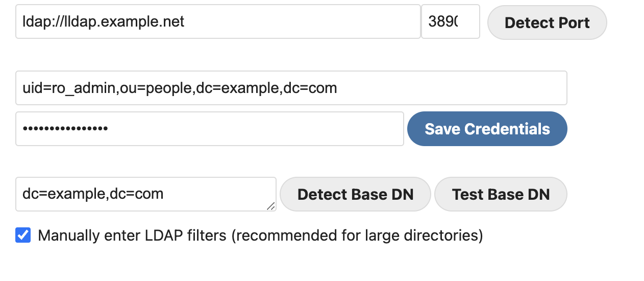Run port detection for the LDAP host
The height and width of the screenshot is (281, 644).
coord(547,22)
